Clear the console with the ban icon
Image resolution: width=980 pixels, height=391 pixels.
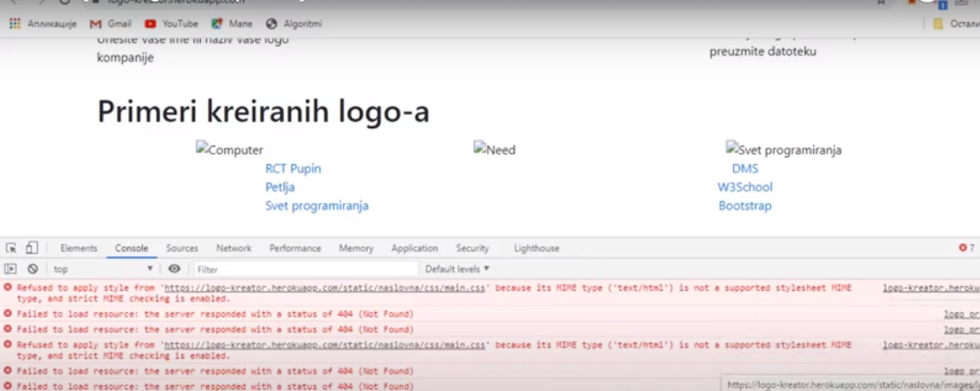coord(32,269)
